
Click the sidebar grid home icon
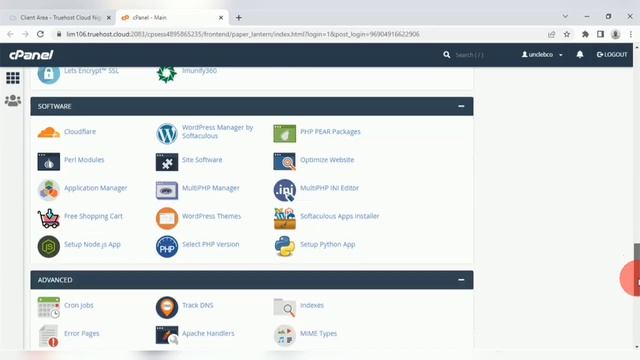13,78
